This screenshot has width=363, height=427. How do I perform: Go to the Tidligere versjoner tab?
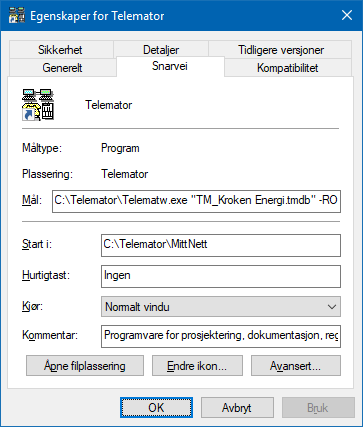pyautogui.click(x=281, y=50)
